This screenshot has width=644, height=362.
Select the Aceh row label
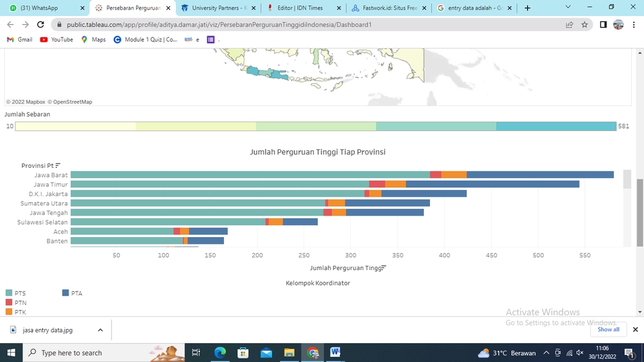[60, 232]
